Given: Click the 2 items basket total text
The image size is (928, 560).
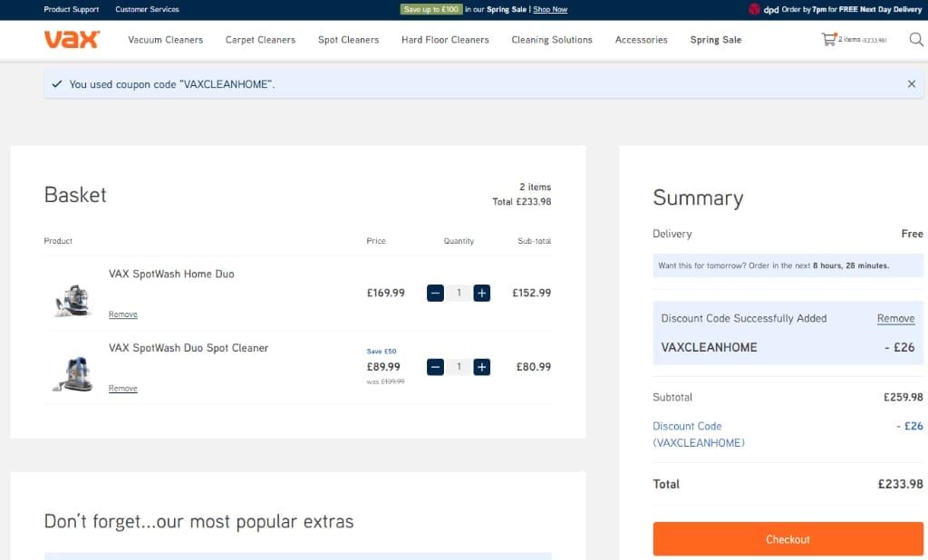Looking at the screenshot, I should (521, 194).
